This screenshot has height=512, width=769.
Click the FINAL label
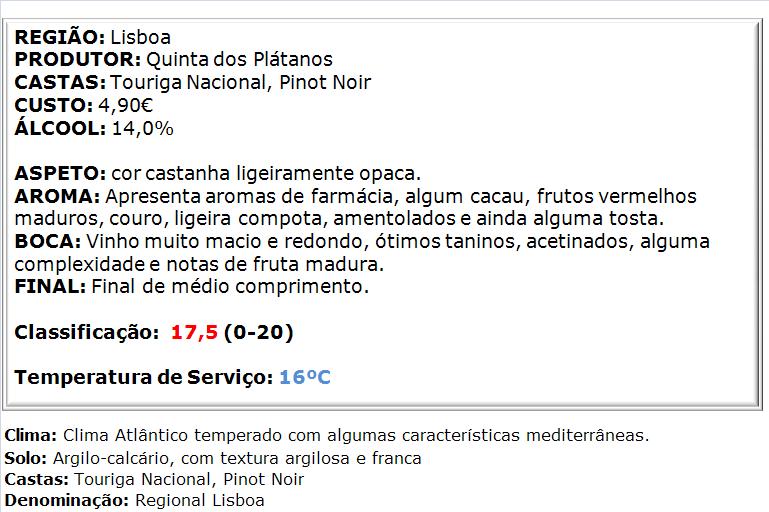pyautogui.click(x=50, y=286)
